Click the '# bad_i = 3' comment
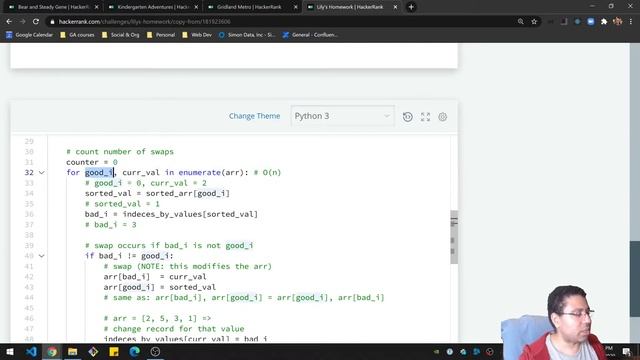This screenshot has width=640, height=360. 111,225
